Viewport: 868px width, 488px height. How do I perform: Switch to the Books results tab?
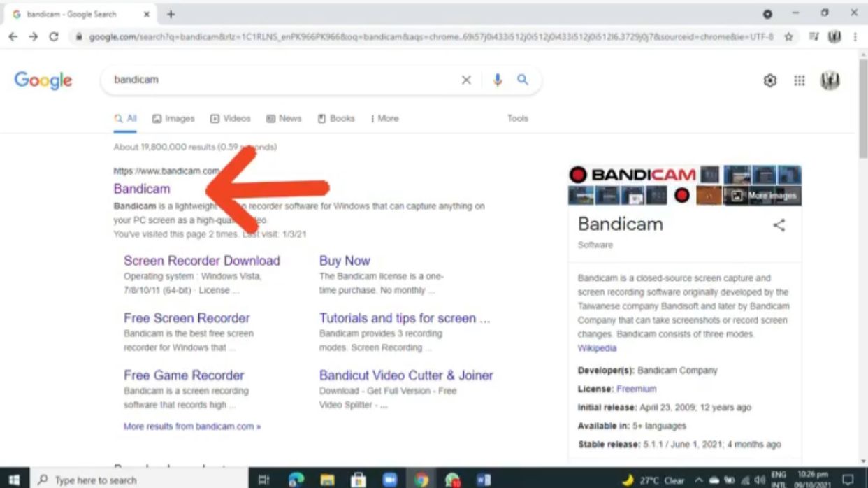pyautogui.click(x=336, y=119)
